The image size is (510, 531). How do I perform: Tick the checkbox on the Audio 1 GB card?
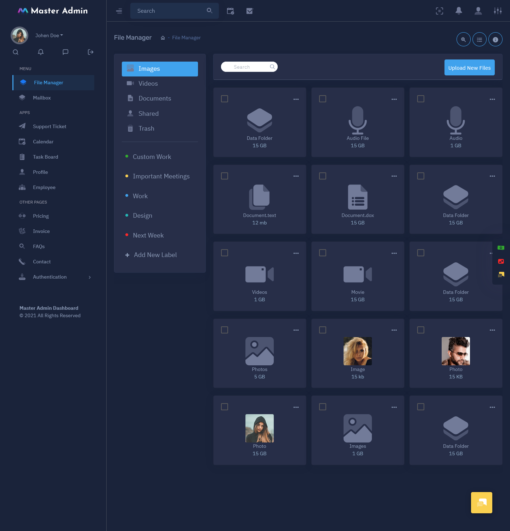coord(421,99)
